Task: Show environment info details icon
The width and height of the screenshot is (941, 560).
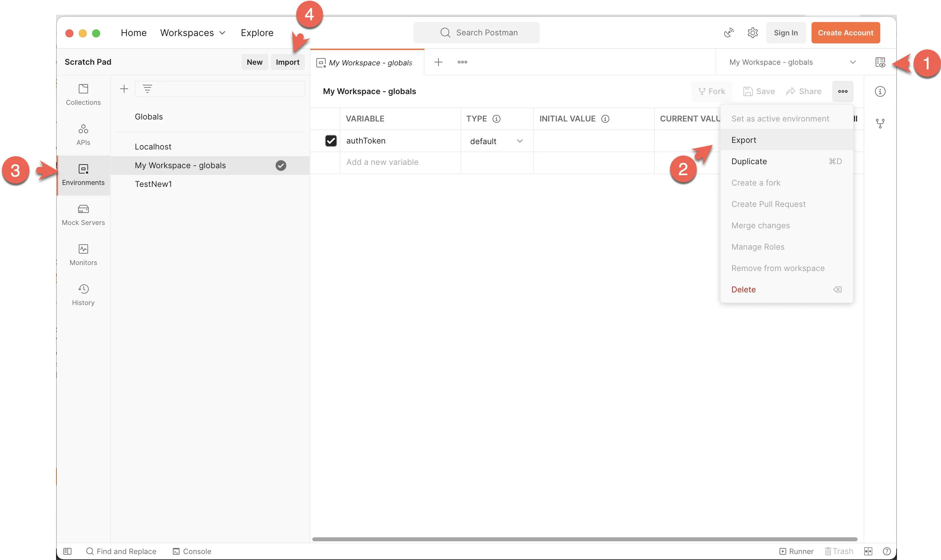Action: pos(880,91)
